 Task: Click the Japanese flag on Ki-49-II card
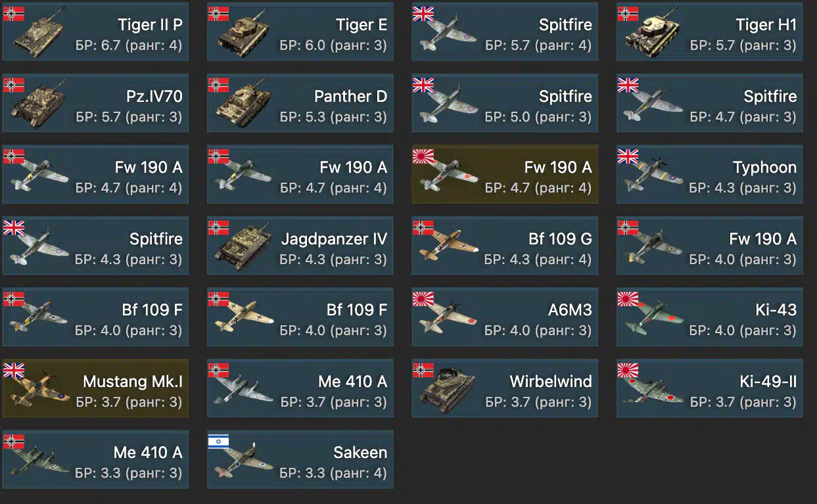(x=628, y=371)
